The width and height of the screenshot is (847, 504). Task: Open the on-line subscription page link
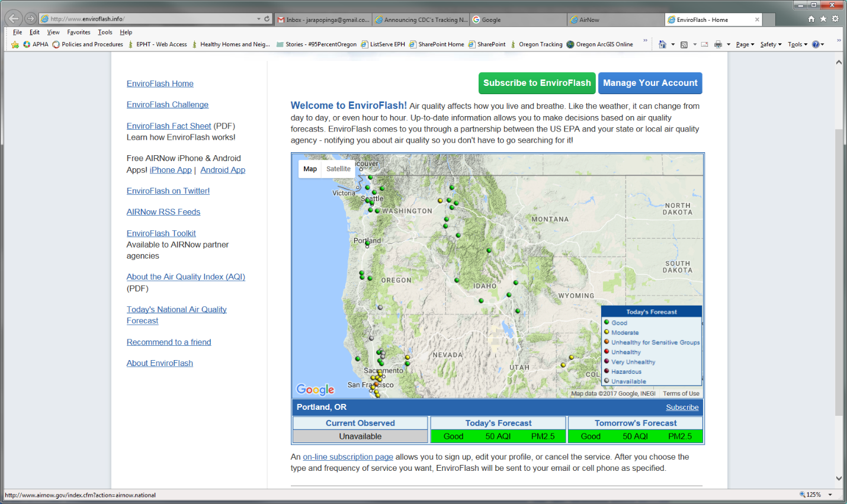(x=348, y=457)
